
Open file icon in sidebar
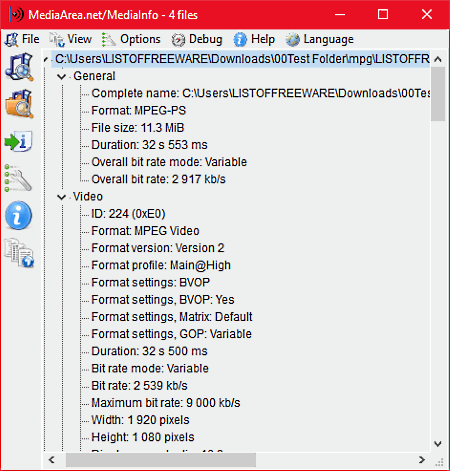[19, 67]
